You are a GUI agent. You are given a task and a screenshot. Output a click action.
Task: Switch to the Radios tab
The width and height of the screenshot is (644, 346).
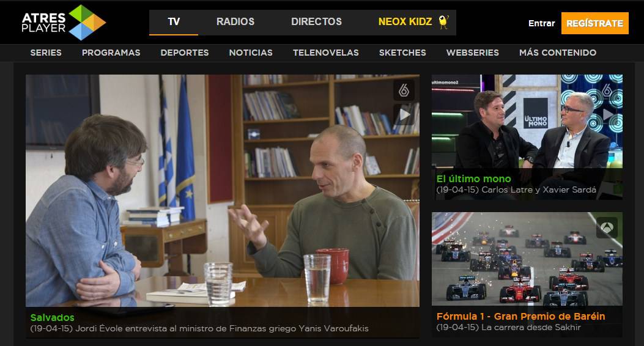(235, 22)
